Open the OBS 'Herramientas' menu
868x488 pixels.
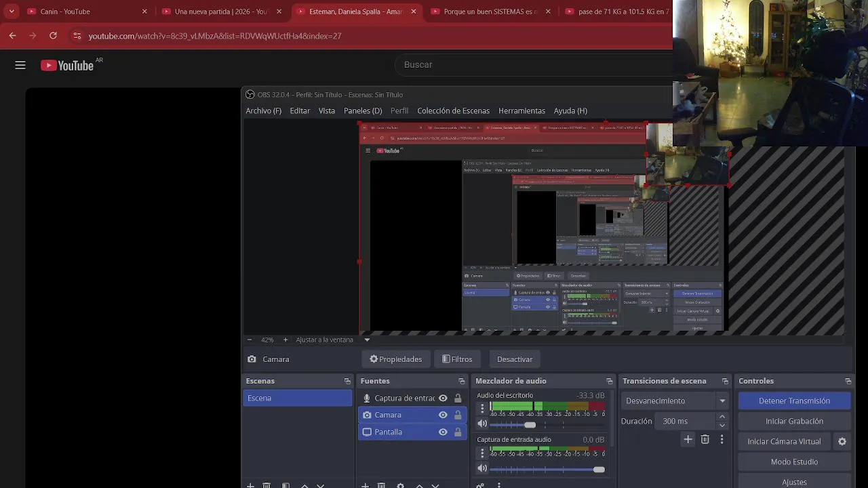coord(521,110)
